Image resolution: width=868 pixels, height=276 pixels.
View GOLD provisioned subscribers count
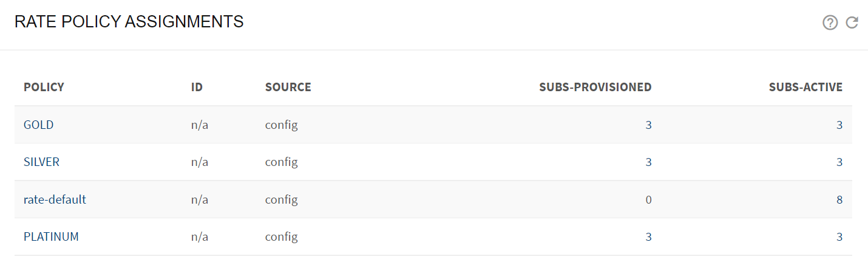click(648, 125)
